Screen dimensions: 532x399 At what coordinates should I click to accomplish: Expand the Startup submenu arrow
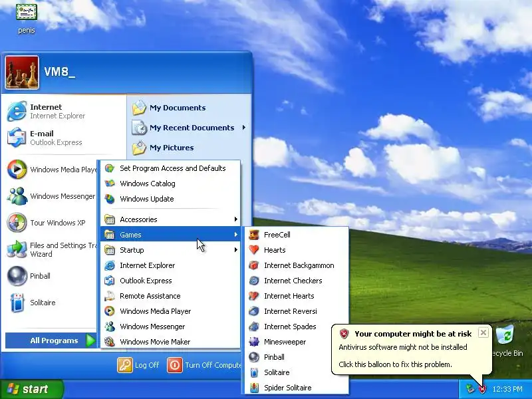click(x=235, y=250)
